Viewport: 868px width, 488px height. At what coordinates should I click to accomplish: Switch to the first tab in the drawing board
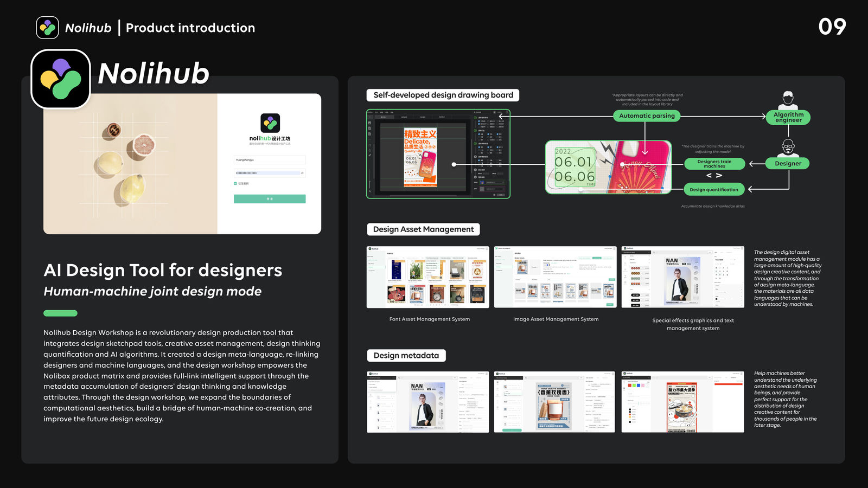(x=385, y=117)
